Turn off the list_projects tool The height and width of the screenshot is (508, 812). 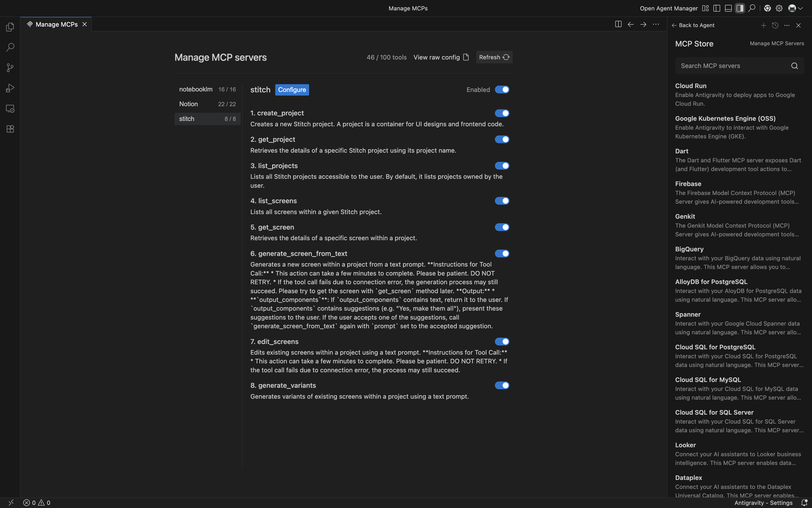502,166
